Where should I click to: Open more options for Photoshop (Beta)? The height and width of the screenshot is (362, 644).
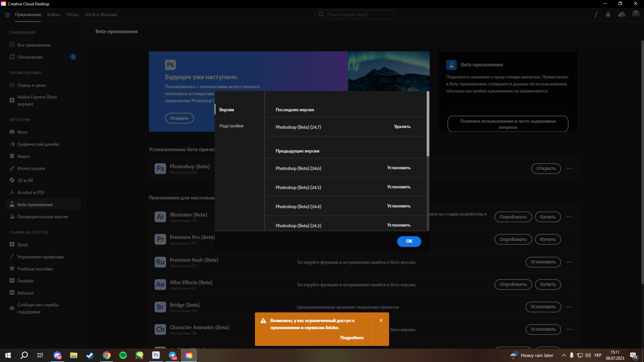pos(569,169)
